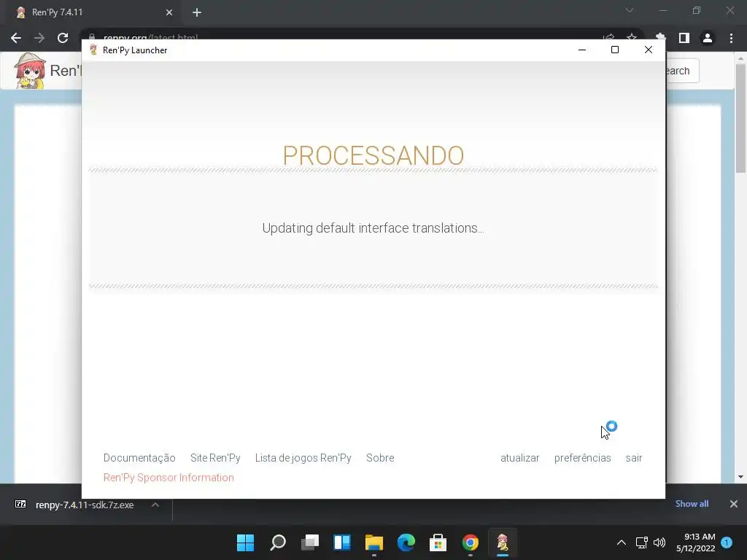Switch to Chrome on taskbar
The height and width of the screenshot is (560, 747).
click(471, 542)
